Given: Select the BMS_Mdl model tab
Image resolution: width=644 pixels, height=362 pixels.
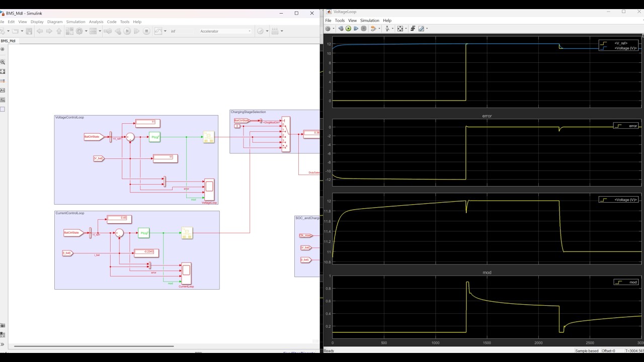Looking at the screenshot, I should coord(8,41).
